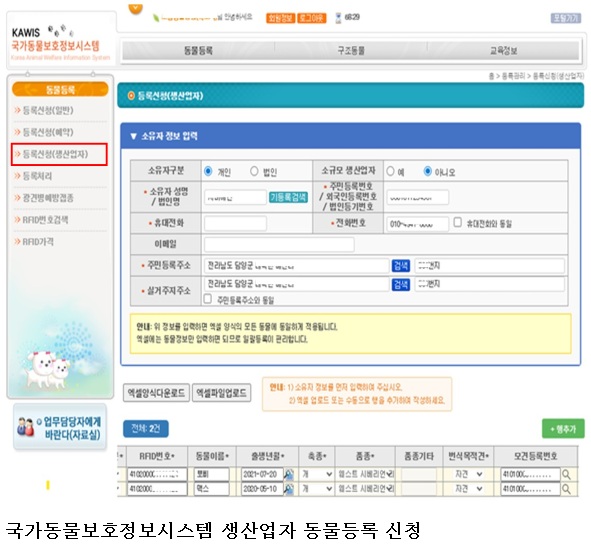Select 아니오 for 소규모 생산업자

click(427, 171)
